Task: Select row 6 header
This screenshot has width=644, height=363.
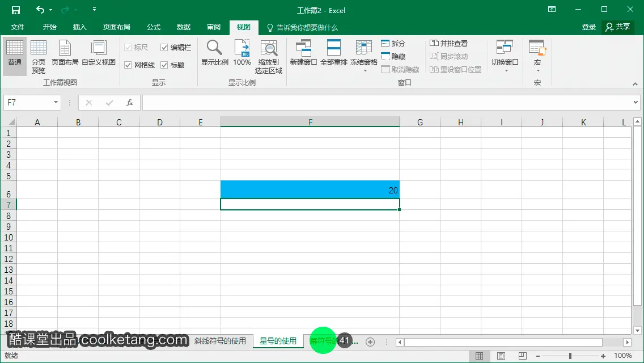Action: [x=8, y=190]
